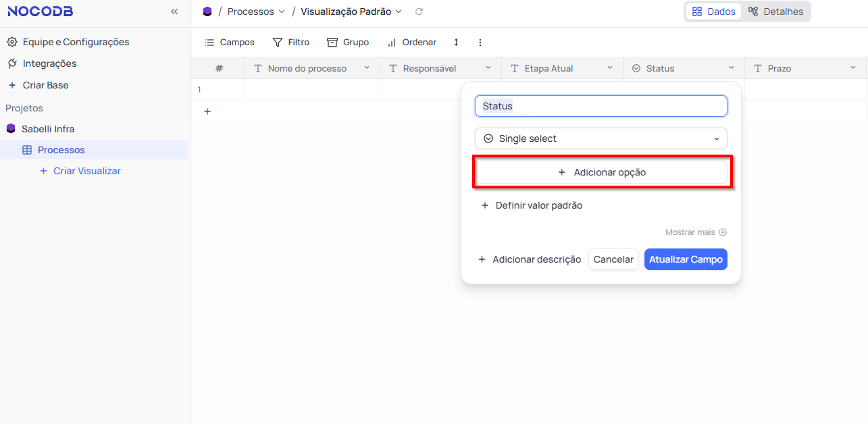
Task: Select the Dados tab
Action: pos(713,11)
